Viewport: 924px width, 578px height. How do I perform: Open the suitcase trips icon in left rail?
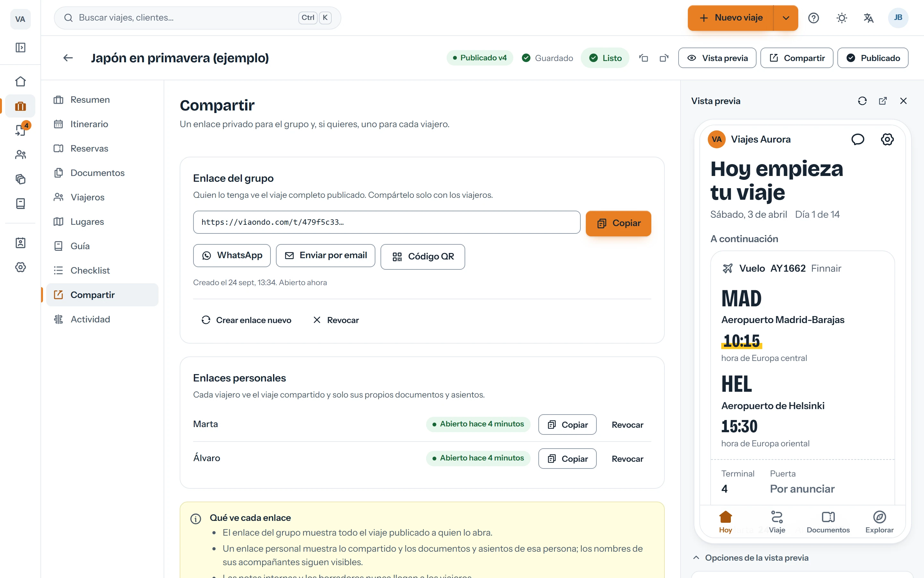click(x=20, y=106)
